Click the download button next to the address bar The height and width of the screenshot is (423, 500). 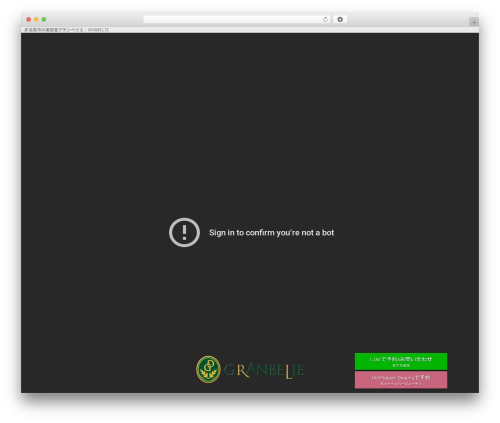coord(340,19)
